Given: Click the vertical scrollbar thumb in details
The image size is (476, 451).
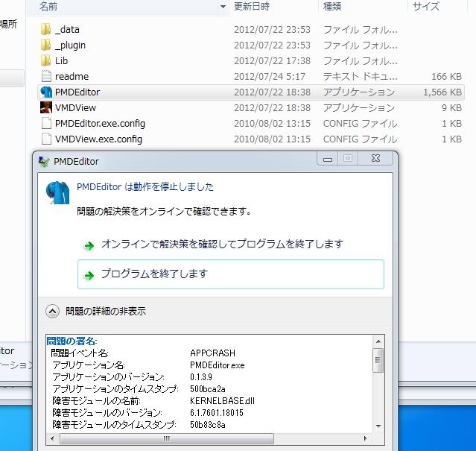Looking at the screenshot, I should tap(378, 361).
